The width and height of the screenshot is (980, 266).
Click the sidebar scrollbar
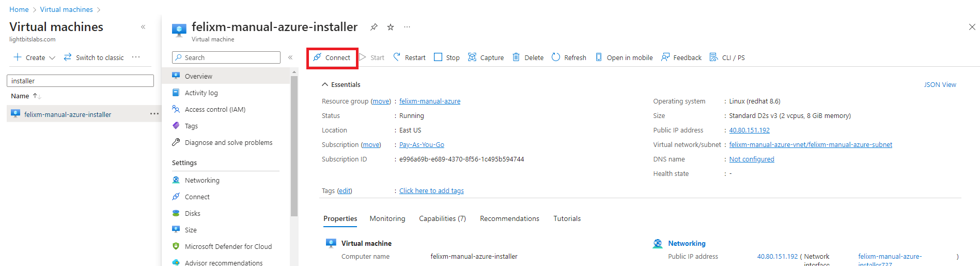tap(294, 146)
